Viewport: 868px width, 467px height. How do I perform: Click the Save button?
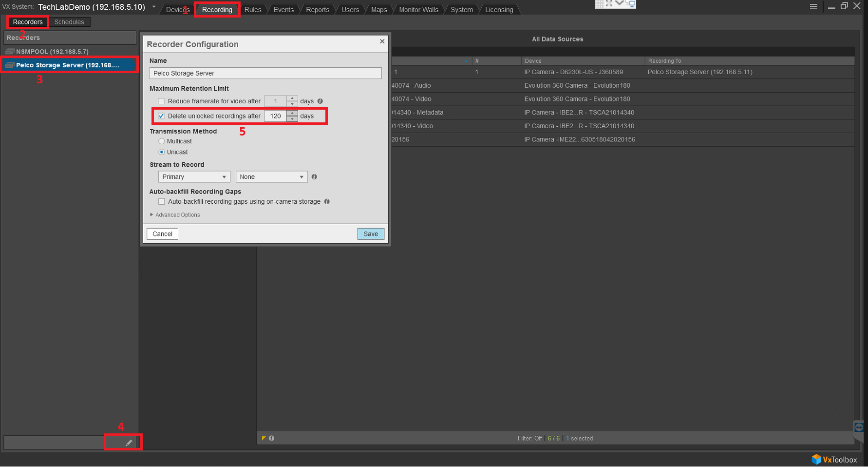point(371,234)
